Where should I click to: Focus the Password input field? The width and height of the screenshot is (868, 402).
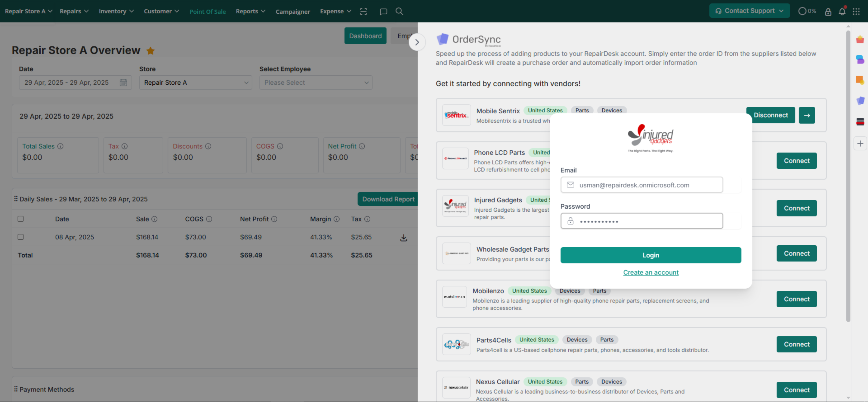pyautogui.click(x=642, y=221)
